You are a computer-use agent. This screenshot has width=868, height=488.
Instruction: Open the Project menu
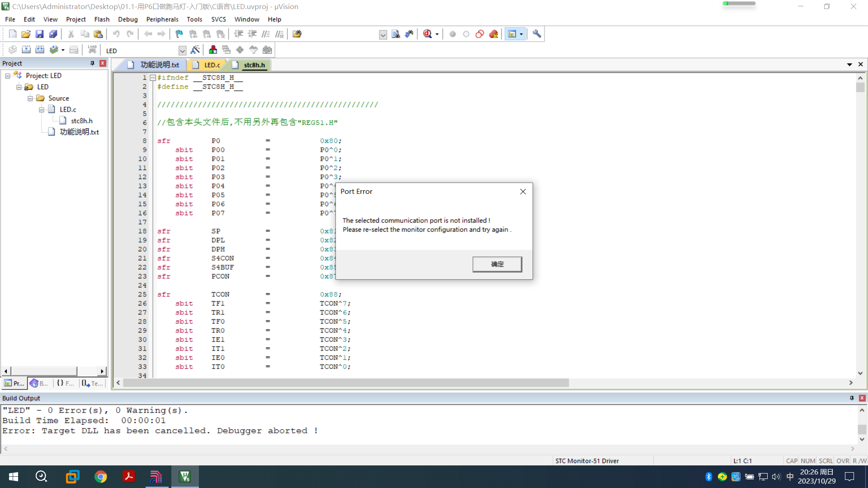click(x=75, y=19)
